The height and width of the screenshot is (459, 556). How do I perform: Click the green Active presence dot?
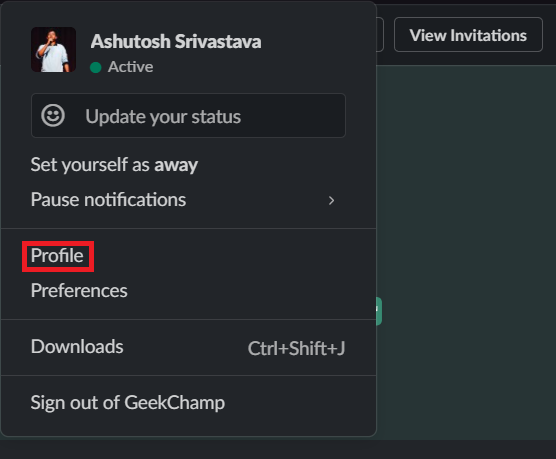point(96,67)
